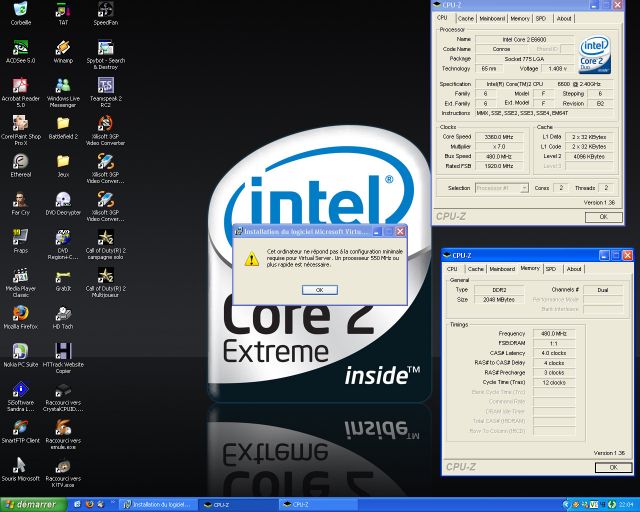640x512 pixels.
Task: Click OK in the Virtual Server warning dialog
Action: coord(320,289)
